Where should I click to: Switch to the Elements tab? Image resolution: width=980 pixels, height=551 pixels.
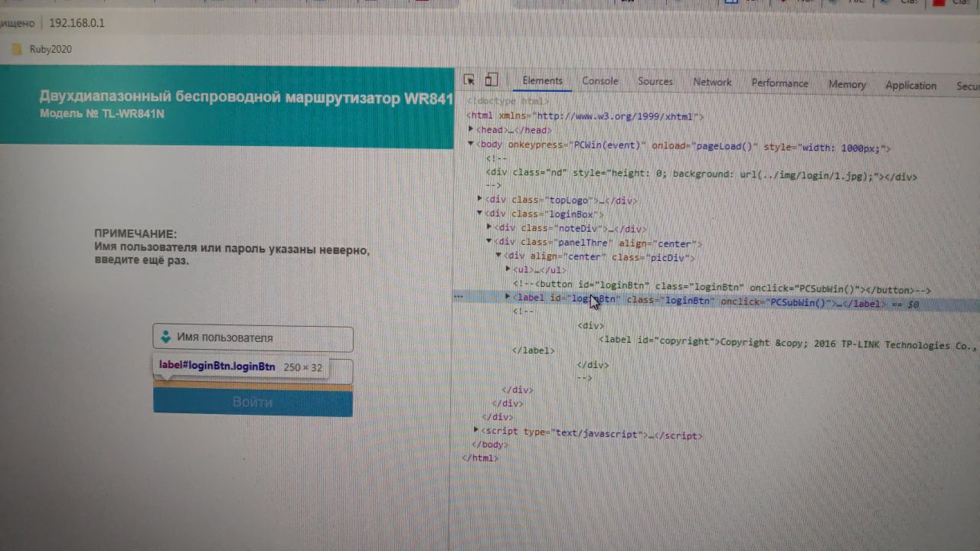(x=542, y=81)
